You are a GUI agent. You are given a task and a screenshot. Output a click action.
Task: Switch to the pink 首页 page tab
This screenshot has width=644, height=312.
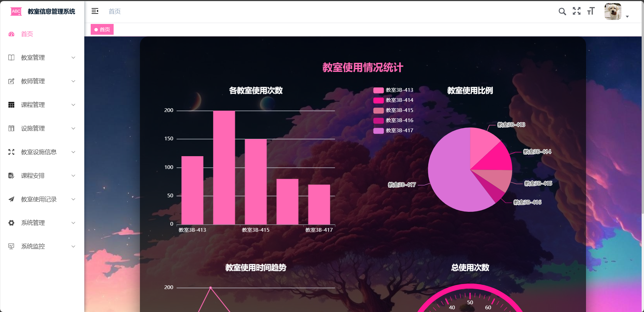102,29
